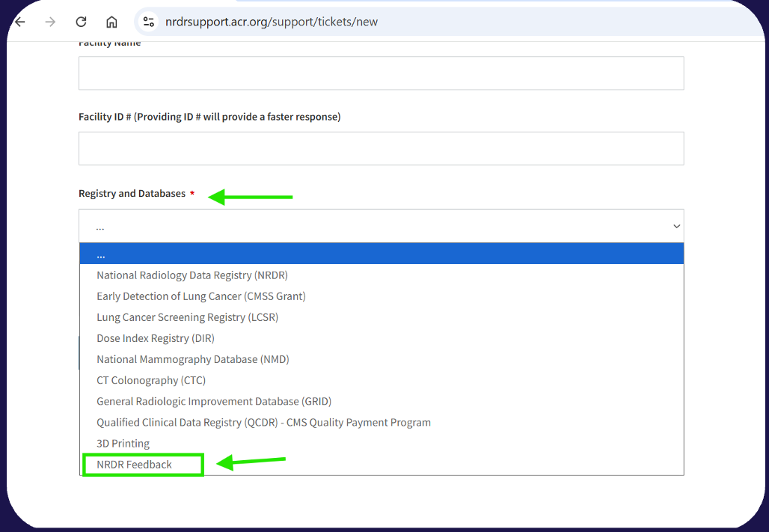Choose the NRDR Feedback option
This screenshot has height=532, width=769.
[x=382, y=464]
